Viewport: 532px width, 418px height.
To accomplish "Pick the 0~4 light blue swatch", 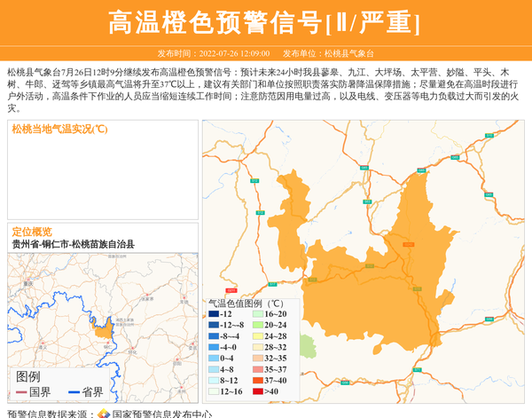I will coord(214,359).
